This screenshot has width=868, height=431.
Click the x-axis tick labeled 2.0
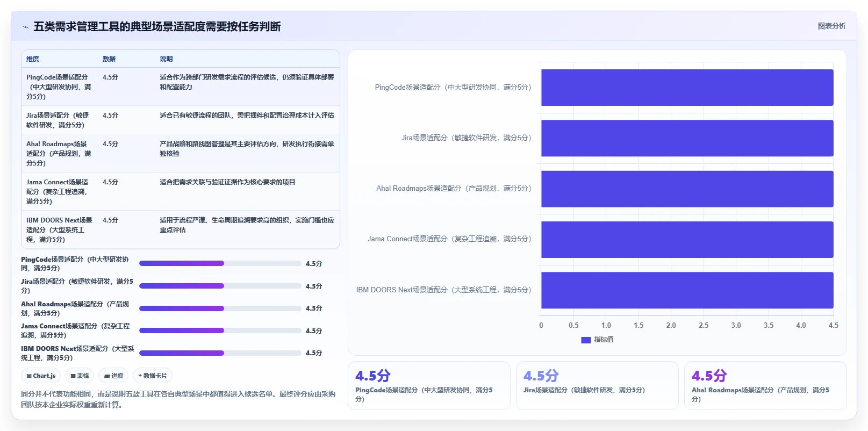pos(671,325)
